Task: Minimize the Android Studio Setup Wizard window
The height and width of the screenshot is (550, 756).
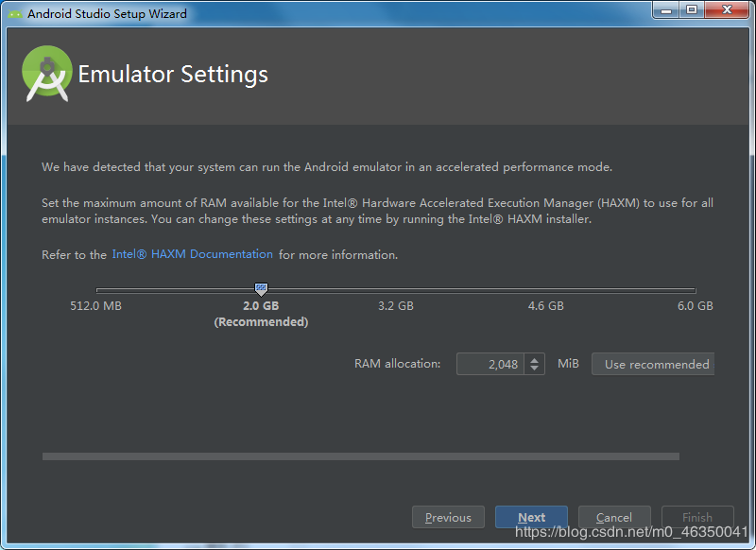Action: 666,10
